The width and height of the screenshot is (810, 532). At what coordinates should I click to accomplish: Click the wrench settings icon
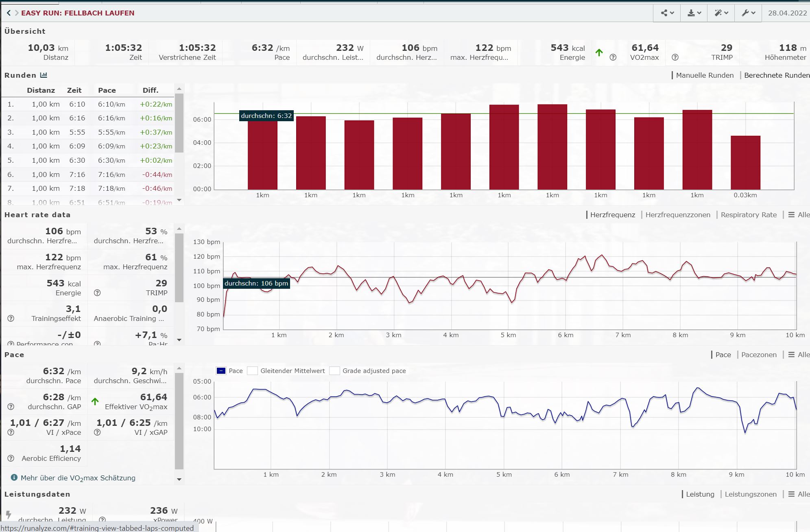point(748,13)
